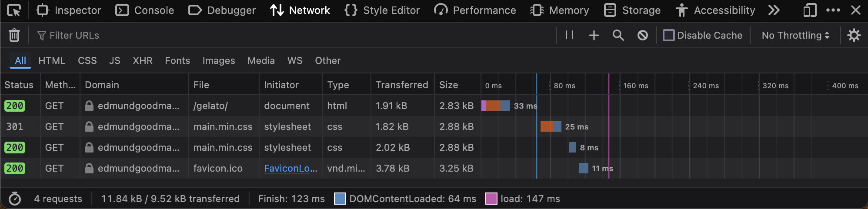Open the performance analysis stopwatch icon

click(15, 199)
